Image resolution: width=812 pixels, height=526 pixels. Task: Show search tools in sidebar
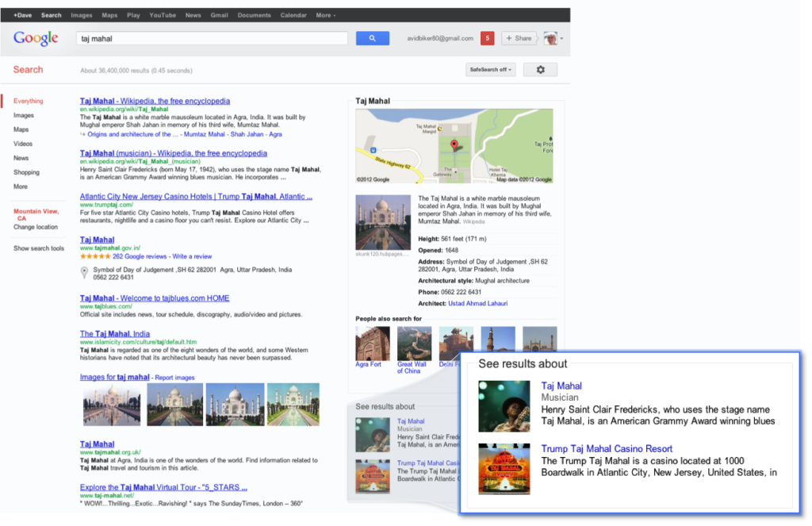tap(39, 248)
